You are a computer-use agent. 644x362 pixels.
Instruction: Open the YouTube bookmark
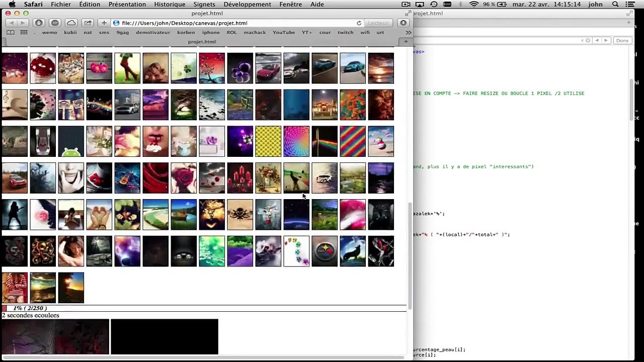coord(284,33)
